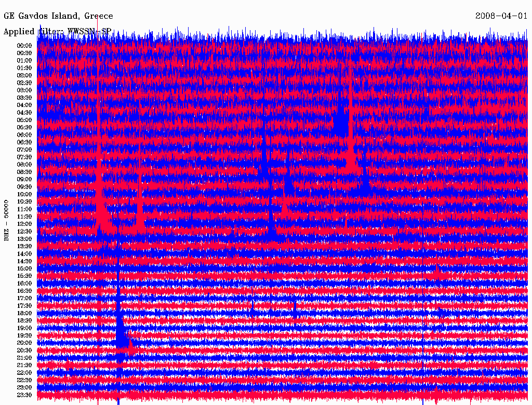Select the 17:30 time label

tap(24, 306)
